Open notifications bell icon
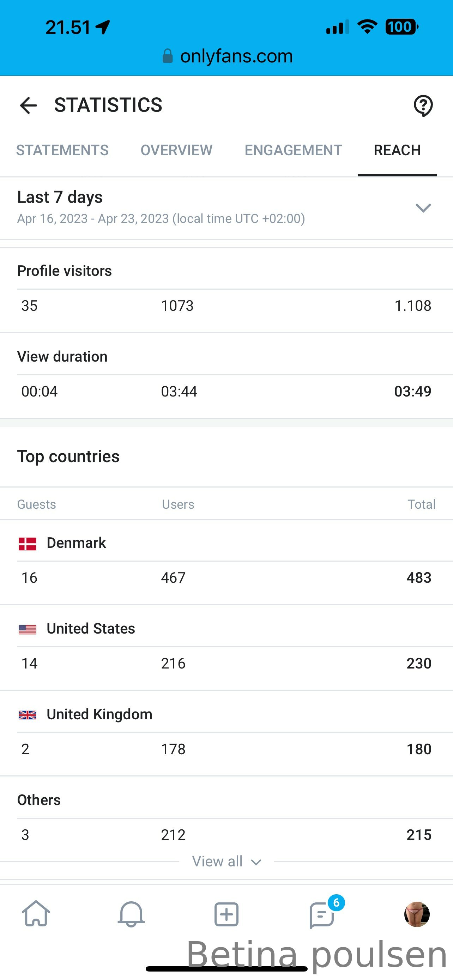This screenshot has width=453, height=980. pyautogui.click(x=131, y=914)
